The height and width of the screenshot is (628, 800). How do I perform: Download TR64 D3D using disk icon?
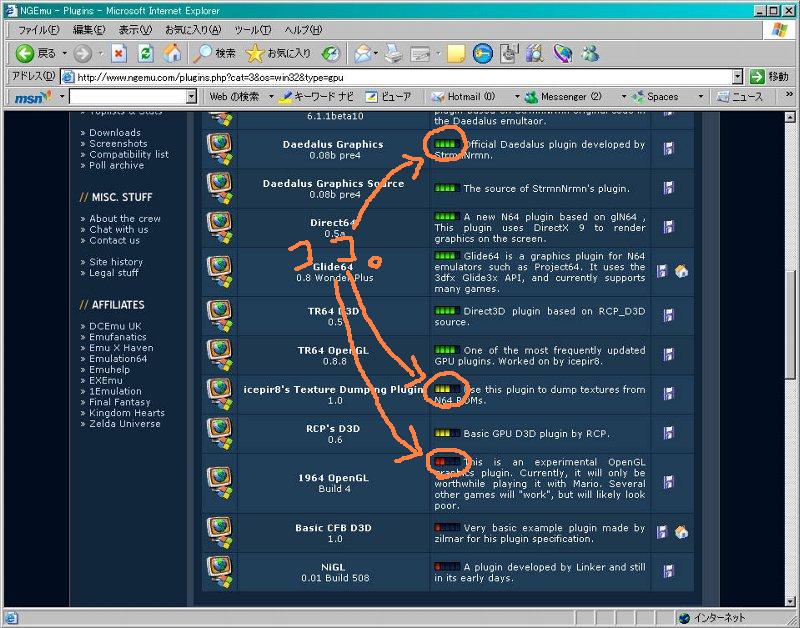point(668,316)
